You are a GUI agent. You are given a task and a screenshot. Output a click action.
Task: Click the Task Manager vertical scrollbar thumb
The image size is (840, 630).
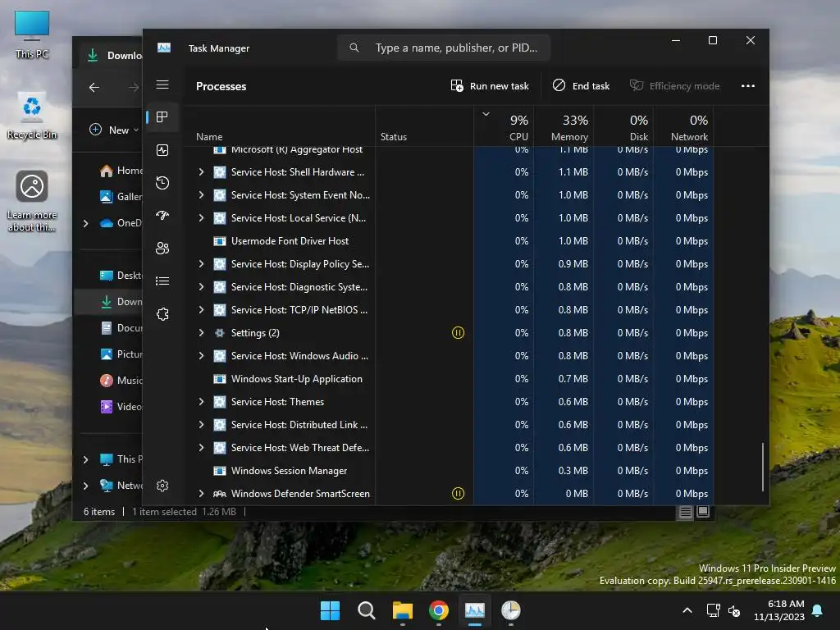click(x=762, y=467)
